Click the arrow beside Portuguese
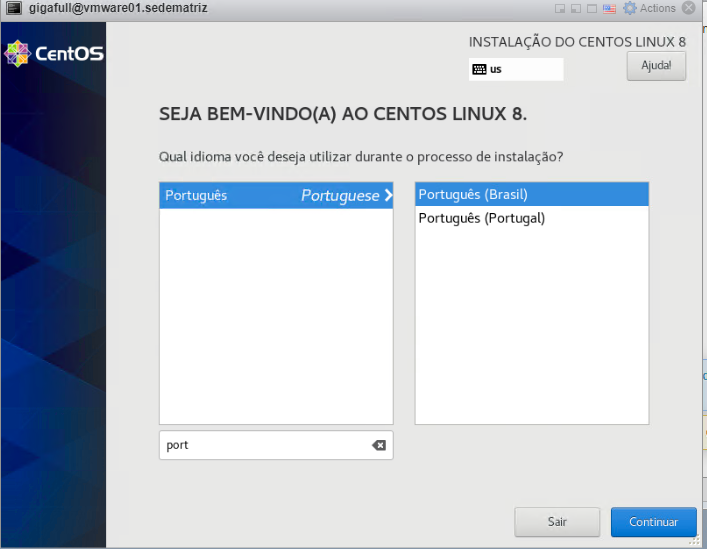This screenshot has height=549, width=707. [x=388, y=196]
